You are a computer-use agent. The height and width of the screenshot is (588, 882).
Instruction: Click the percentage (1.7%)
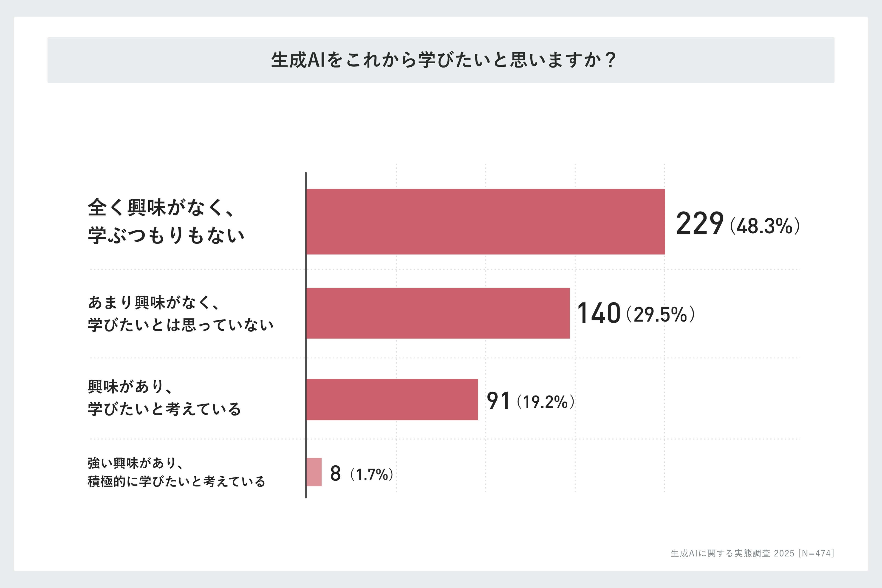click(x=372, y=474)
